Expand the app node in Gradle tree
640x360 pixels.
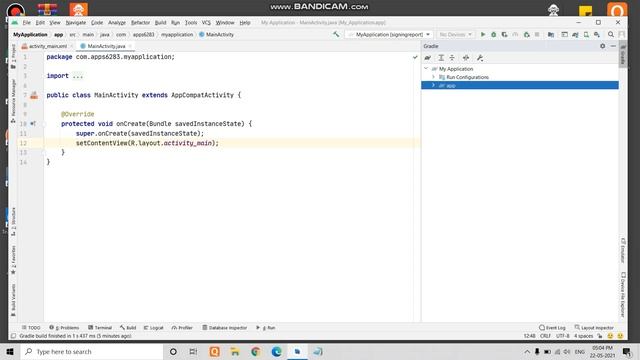pos(433,85)
